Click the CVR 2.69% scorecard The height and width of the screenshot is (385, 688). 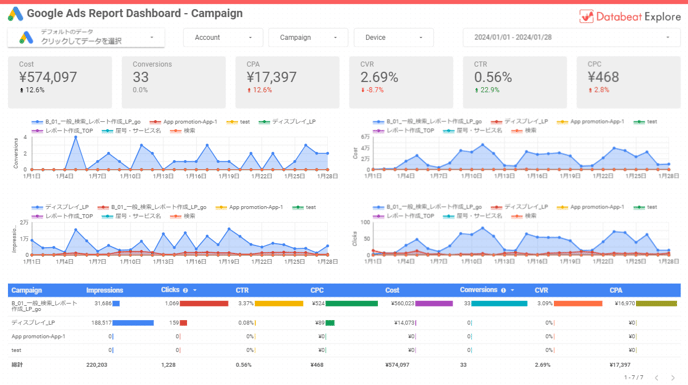pos(401,82)
